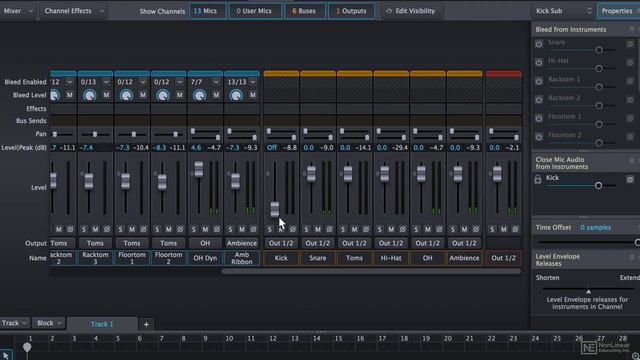Mute the Snare bus channel
640x360 pixels.
[x=318, y=229]
